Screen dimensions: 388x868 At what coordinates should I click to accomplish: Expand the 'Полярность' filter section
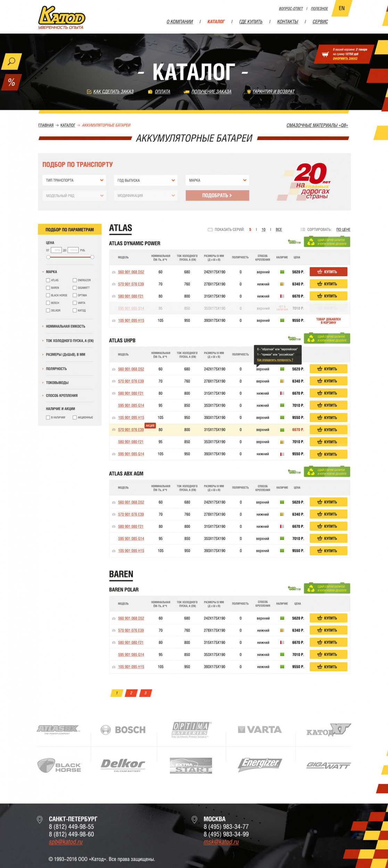point(56,369)
